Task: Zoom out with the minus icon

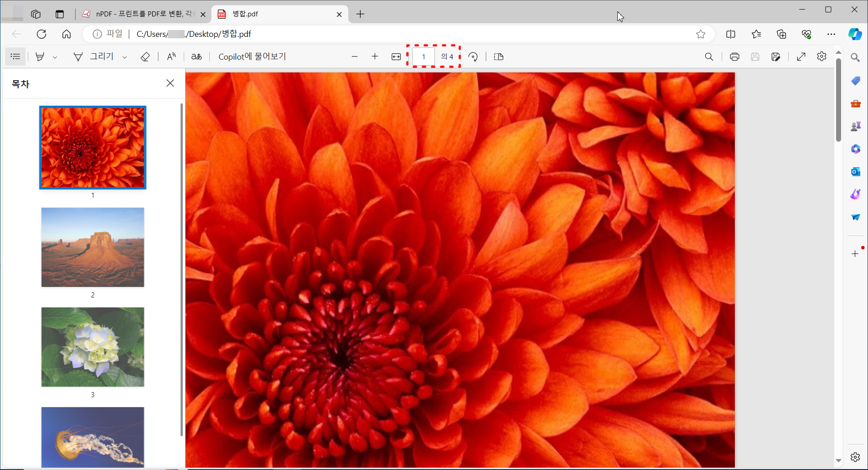Action: click(355, 56)
